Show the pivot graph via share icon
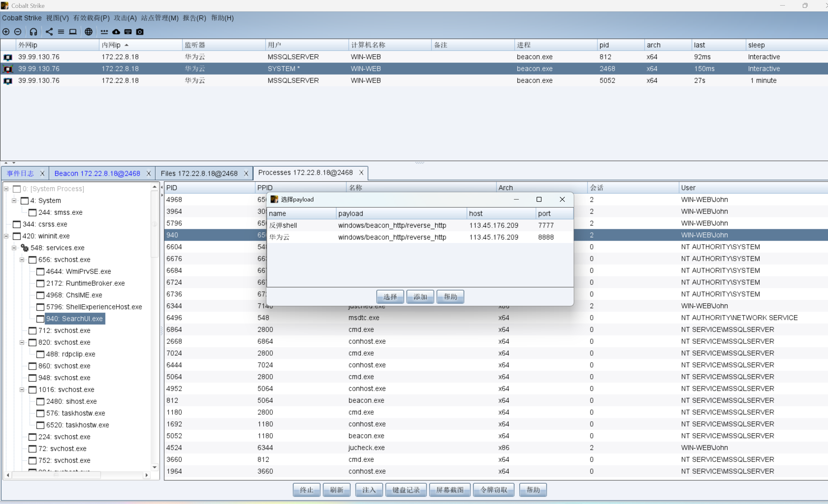Screen dimensions: 828x504 click(49, 31)
